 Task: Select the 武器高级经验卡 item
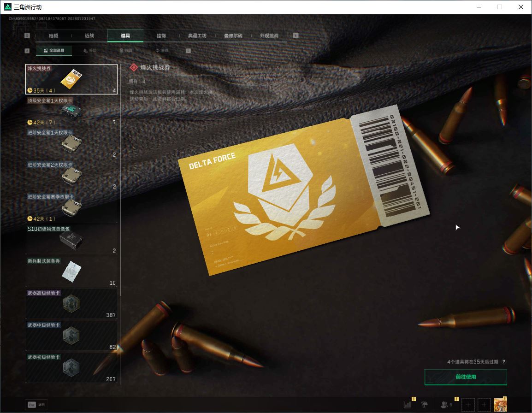(x=71, y=304)
